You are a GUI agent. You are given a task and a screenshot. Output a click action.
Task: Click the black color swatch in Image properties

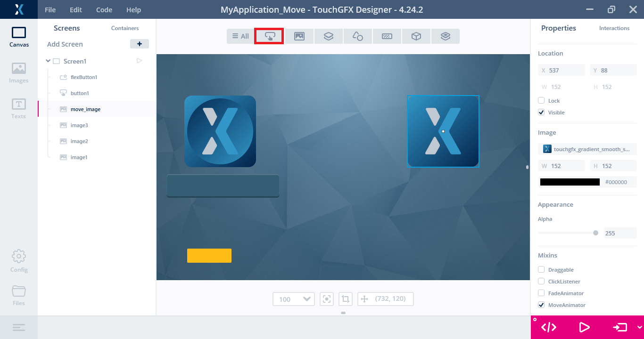[569, 182]
